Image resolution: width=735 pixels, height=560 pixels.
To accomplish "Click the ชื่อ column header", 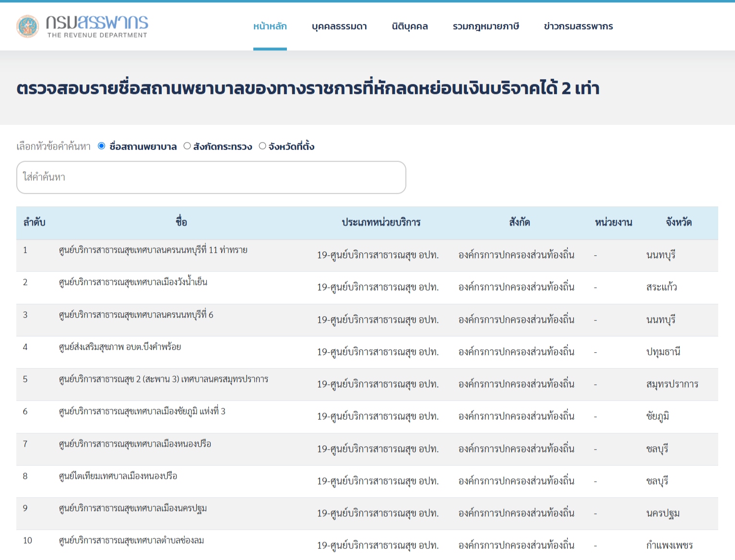I will 181,222.
